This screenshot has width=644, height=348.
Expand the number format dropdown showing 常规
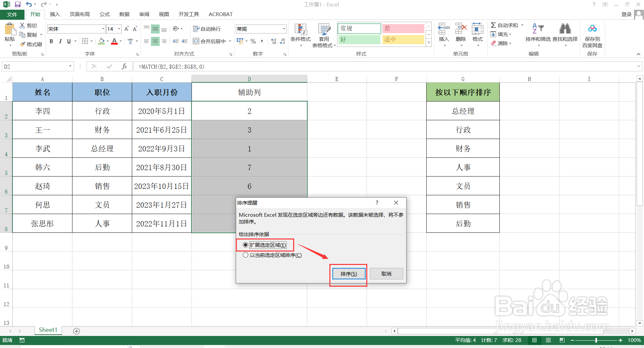283,29
